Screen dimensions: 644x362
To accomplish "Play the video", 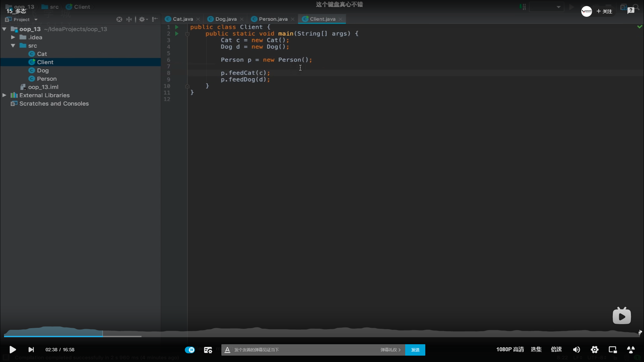I will (x=12, y=350).
